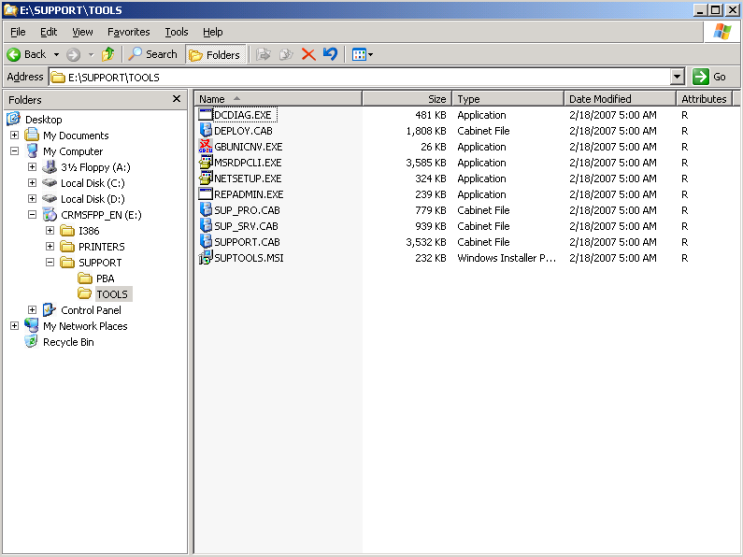This screenshot has height=557, width=743.
Task: Click 'Windows Installer P…' type cell
Action: click(x=506, y=258)
